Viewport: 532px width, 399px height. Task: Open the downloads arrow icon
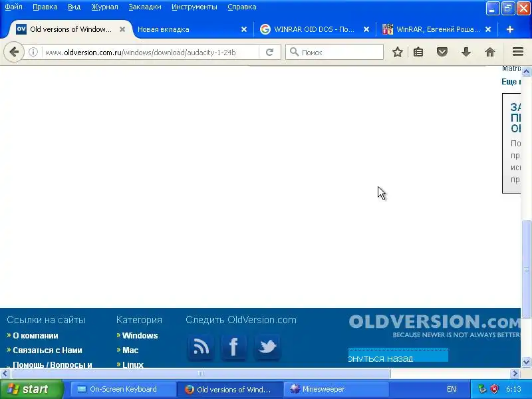click(x=466, y=52)
